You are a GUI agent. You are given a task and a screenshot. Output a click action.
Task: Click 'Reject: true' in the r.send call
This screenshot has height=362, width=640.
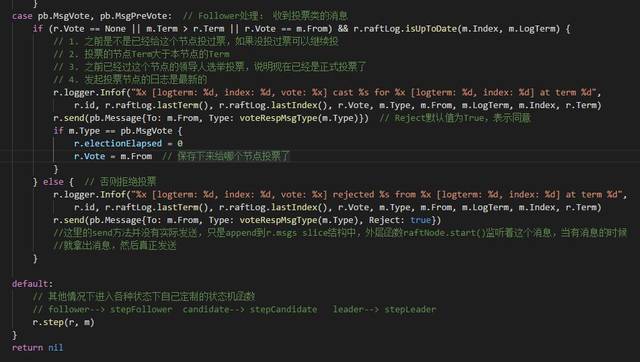click(400, 220)
